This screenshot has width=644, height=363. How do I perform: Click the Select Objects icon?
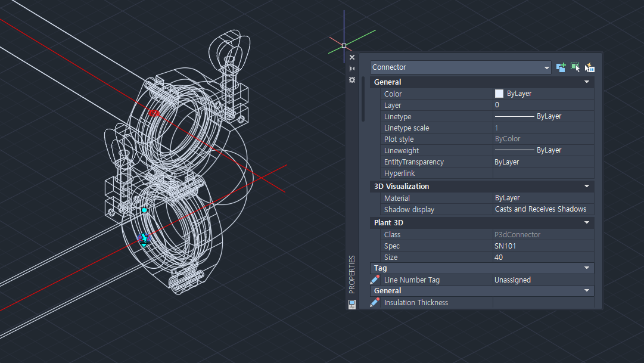pos(575,67)
